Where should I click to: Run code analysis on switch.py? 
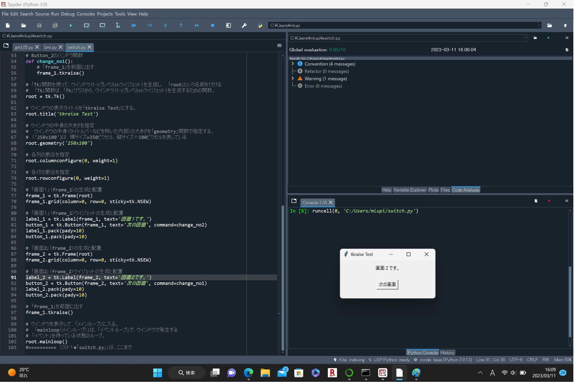pyautogui.click(x=549, y=38)
